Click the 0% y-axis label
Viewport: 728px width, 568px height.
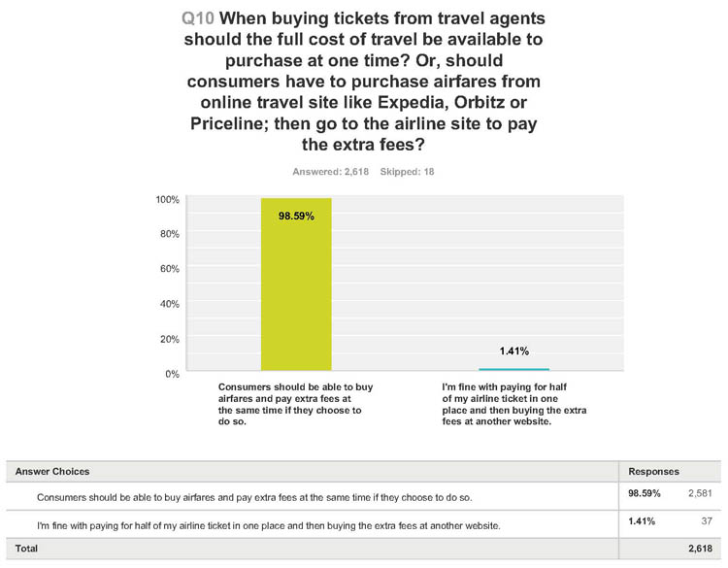coord(172,374)
